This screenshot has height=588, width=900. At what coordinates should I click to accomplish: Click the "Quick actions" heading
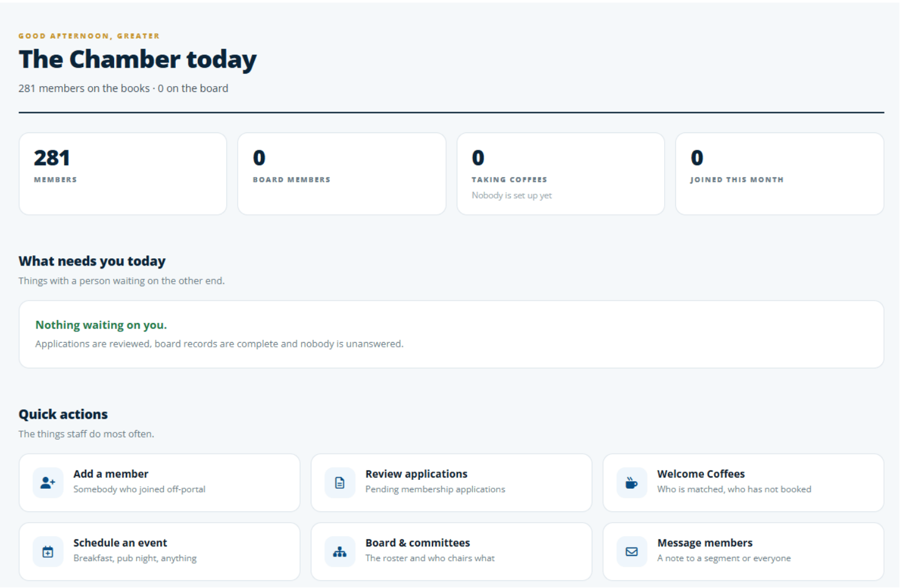(63, 414)
